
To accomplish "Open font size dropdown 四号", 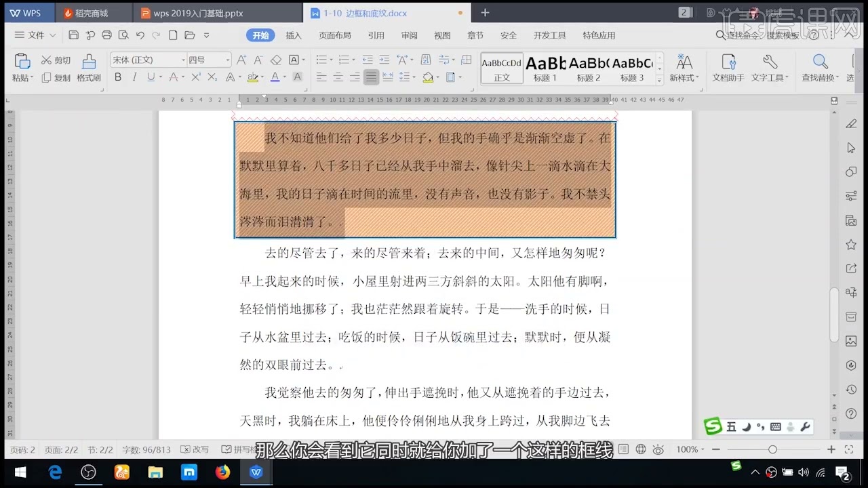I will (x=228, y=60).
